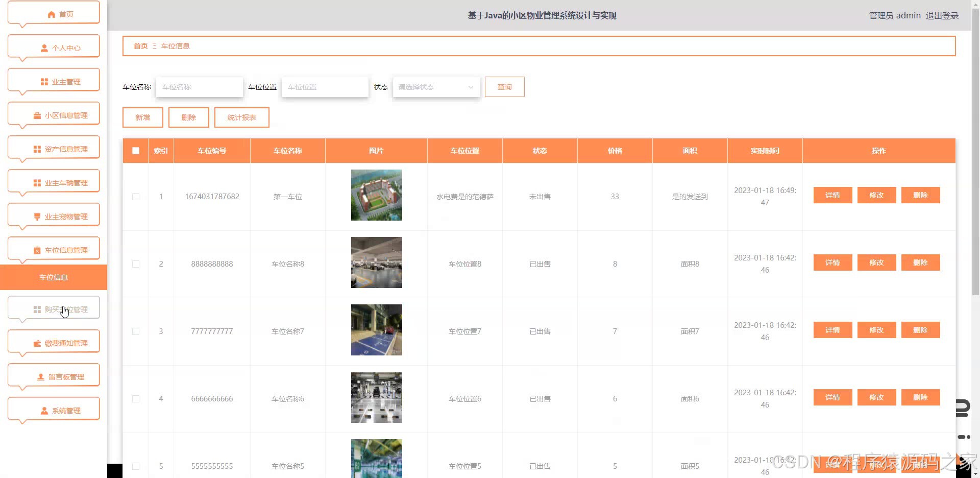Click the 未出售 status cell

tap(540, 197)
